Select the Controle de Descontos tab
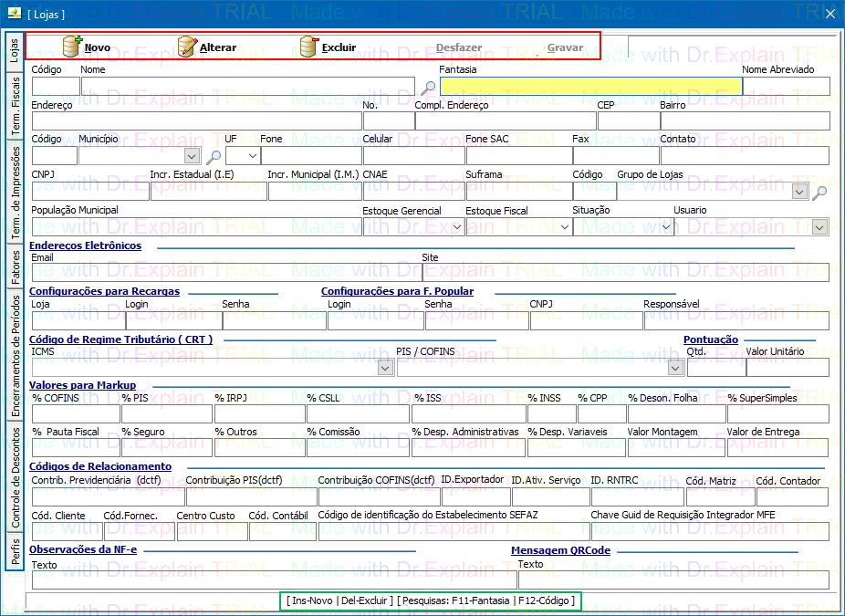This screenshot has height=616, width=845. (x=16, y=478)
